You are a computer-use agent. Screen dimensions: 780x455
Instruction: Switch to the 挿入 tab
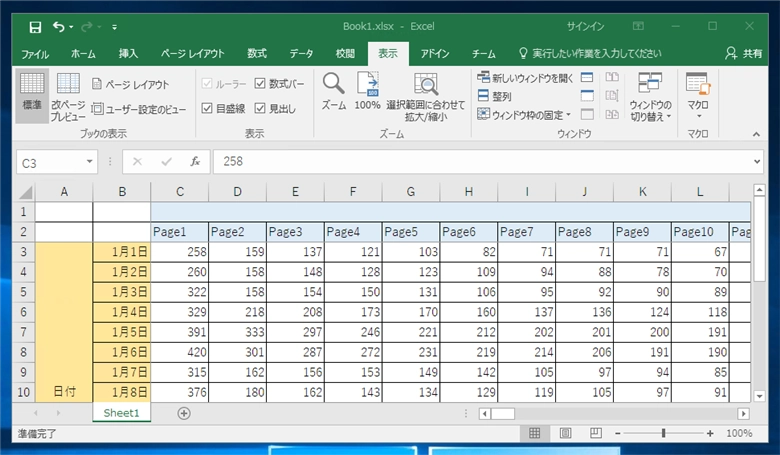pos(128,54)
